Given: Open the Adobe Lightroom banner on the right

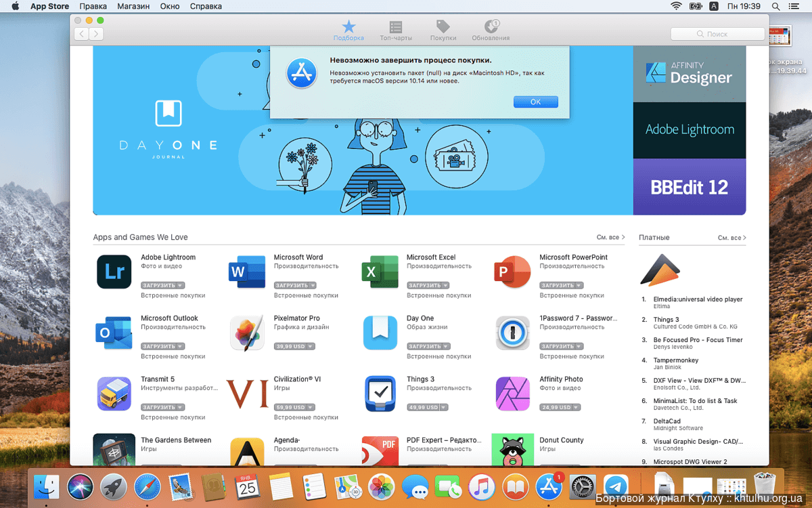Looking at the screenshot, I should [690, 130].
